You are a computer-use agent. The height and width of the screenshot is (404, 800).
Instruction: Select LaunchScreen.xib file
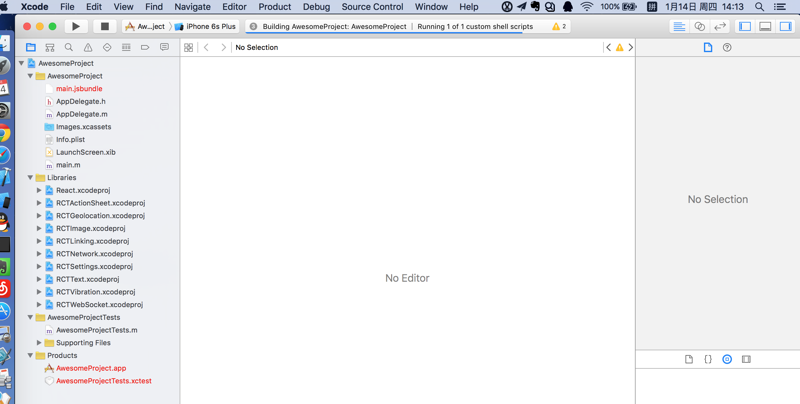coord(86,152)
